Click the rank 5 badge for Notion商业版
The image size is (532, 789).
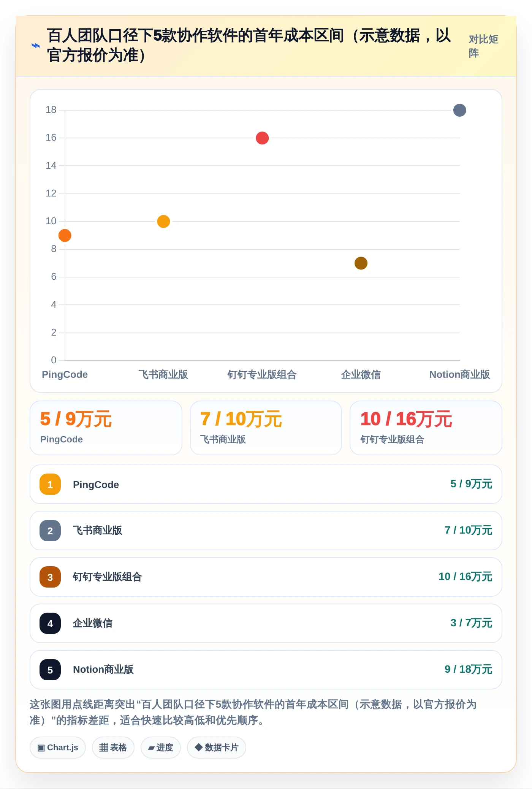(x=50, y=670)
